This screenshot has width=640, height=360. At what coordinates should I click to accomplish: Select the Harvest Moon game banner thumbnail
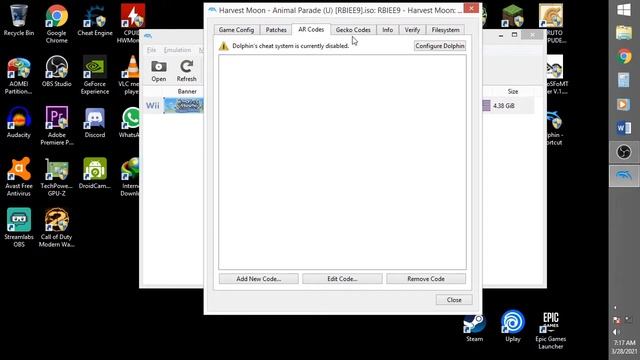(183, 105)
